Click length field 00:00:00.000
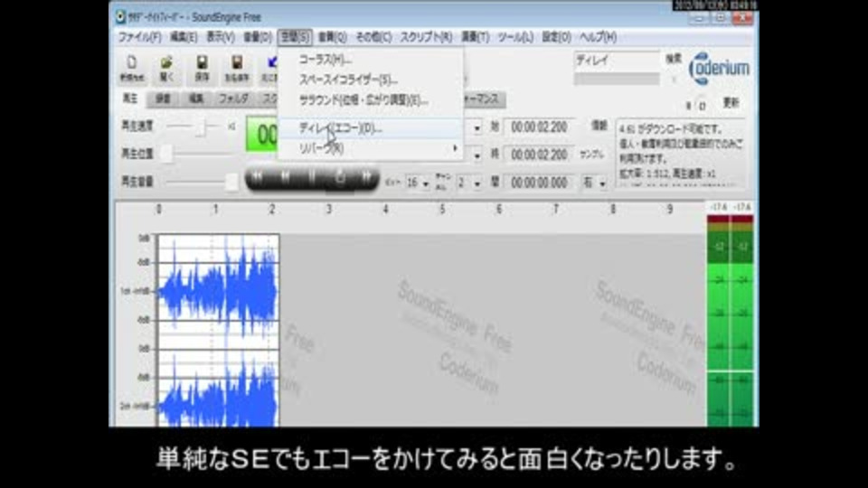Viewport: 868px width, 488px height. point(539,183)
